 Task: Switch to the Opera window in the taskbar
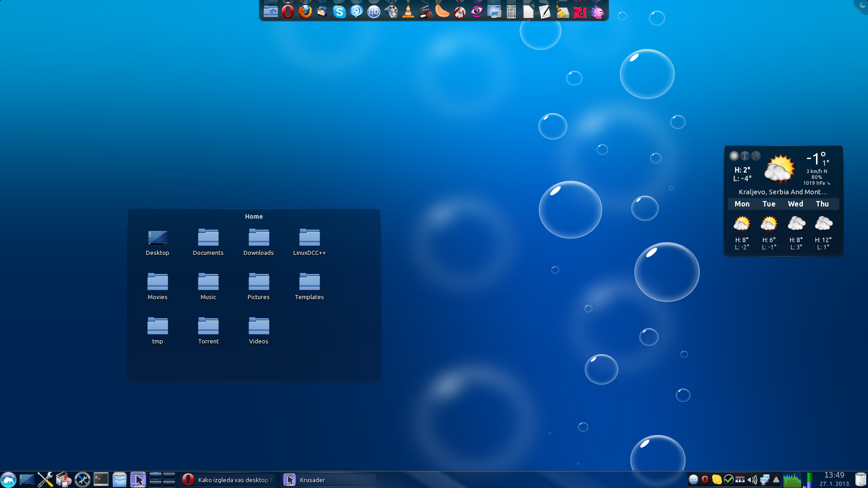[227, 480]
